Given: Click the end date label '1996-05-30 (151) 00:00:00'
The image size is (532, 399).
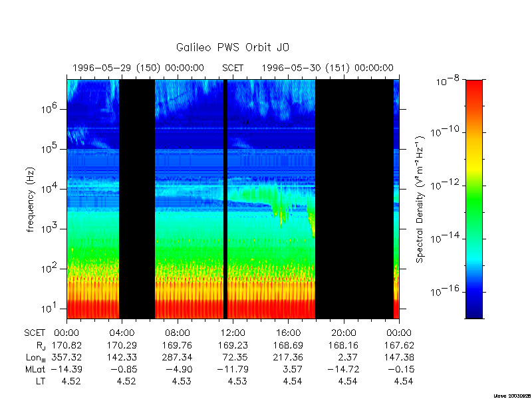Looking at the screenshot, I should (x=327, y=68).
